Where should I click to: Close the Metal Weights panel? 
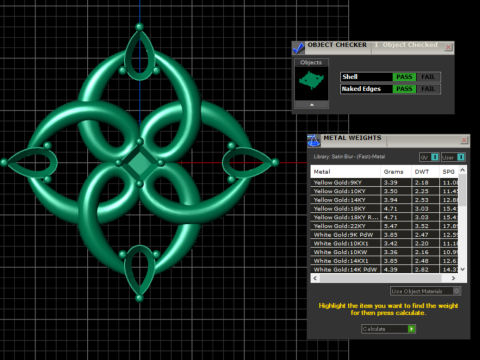(x=464, y=140)
